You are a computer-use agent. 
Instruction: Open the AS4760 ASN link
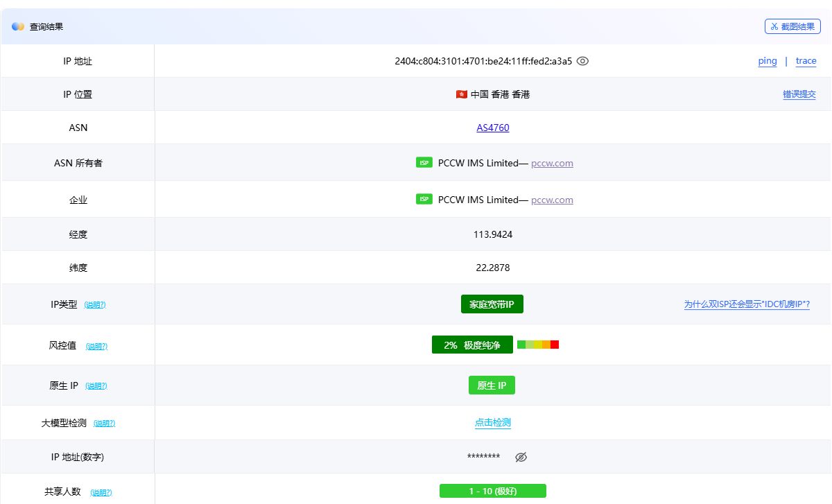[x=493, y=128]
